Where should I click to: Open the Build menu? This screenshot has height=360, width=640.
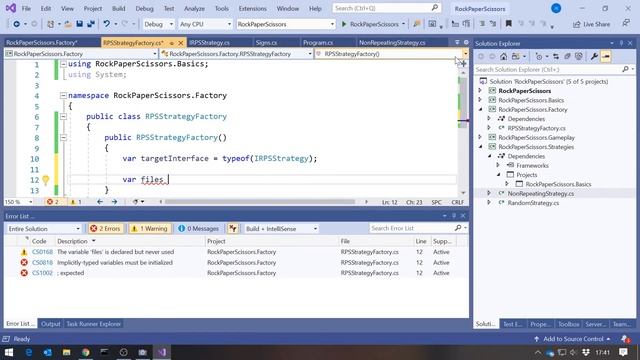(118, 8)
